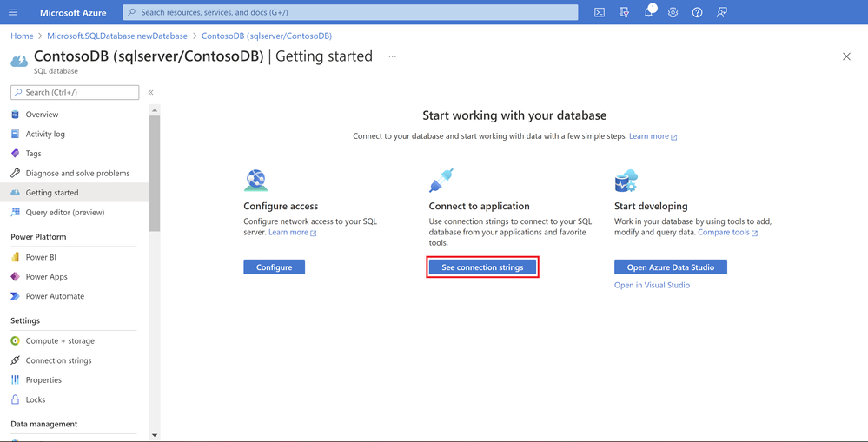This screenshot has height=442, width=868.
Task: Click Open Azure Data Studio button
Action: pos(671,267)
